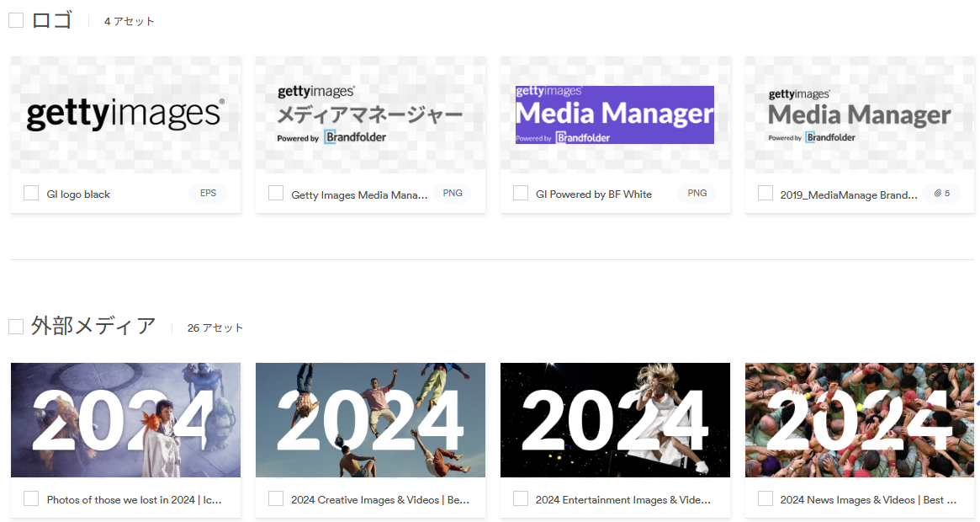Click the 2024 Creative Images & Videos title
Screen dimensions: 980x522
coord(380,499)
